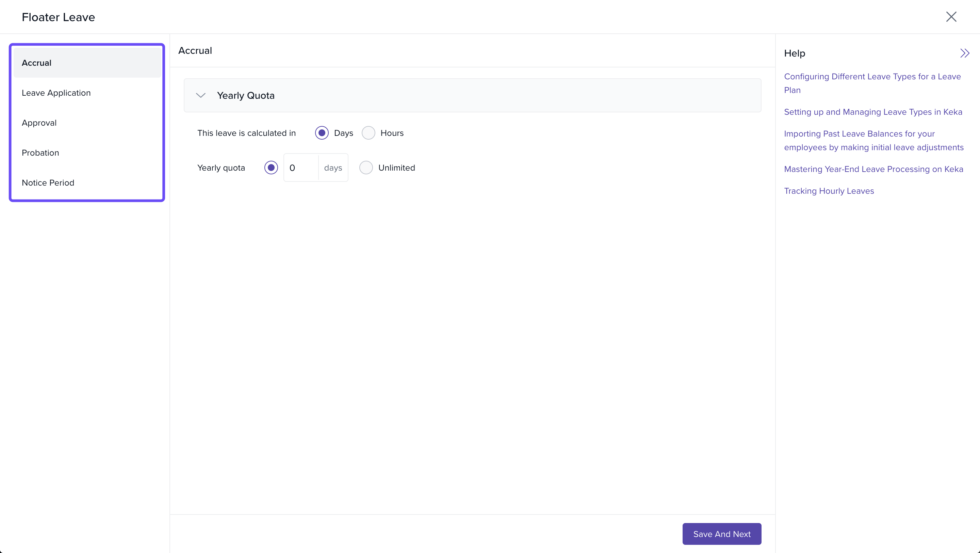
Task: Open Mastering Year-End Leave Processing link
Action: point(873,169)
